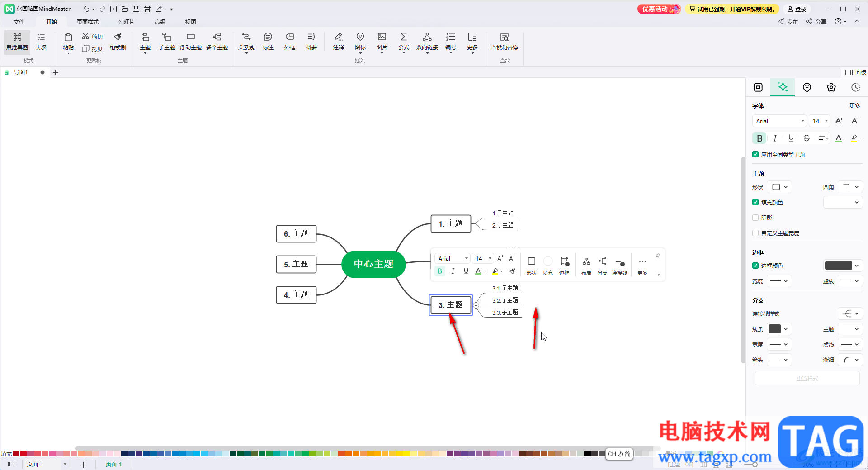Image resolution: width=868 pixels, height=470 pixels.
Task: Click Connector in floating toolbar
Action: tap(619, 266)
